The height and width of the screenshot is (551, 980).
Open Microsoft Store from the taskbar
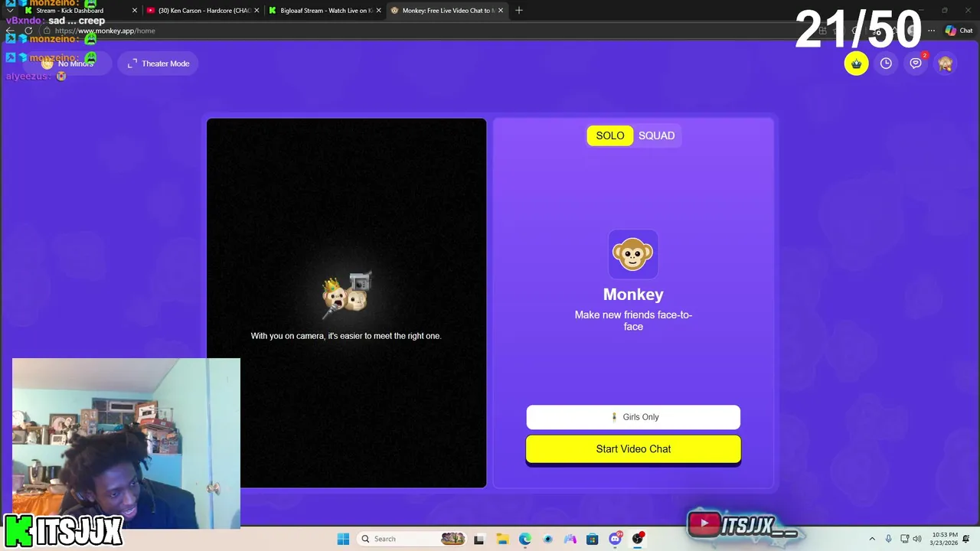(x=592, y=539)
